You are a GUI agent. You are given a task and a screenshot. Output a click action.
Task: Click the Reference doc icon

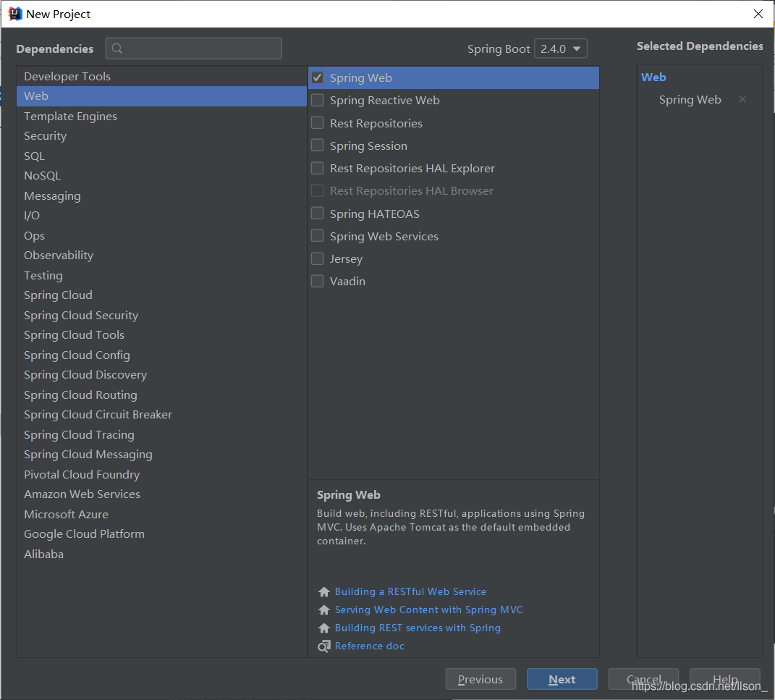(x=324, y=646)
